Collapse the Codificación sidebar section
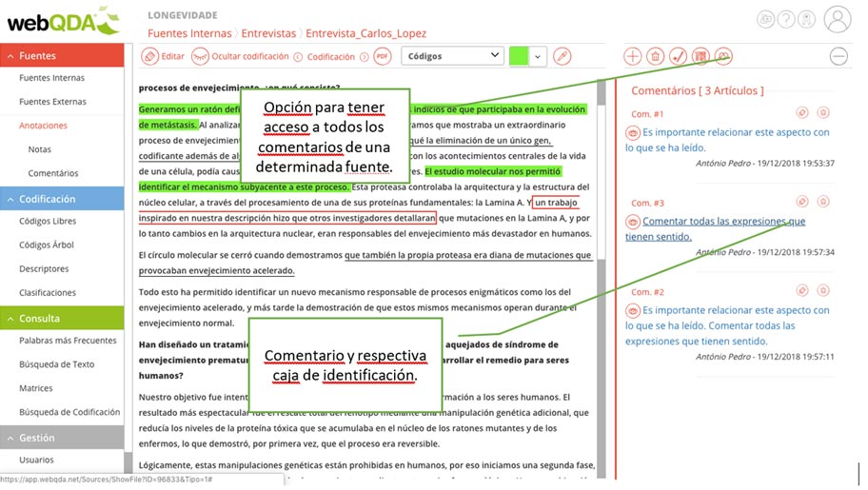The image size is (868, 490). tap(62, 199)
